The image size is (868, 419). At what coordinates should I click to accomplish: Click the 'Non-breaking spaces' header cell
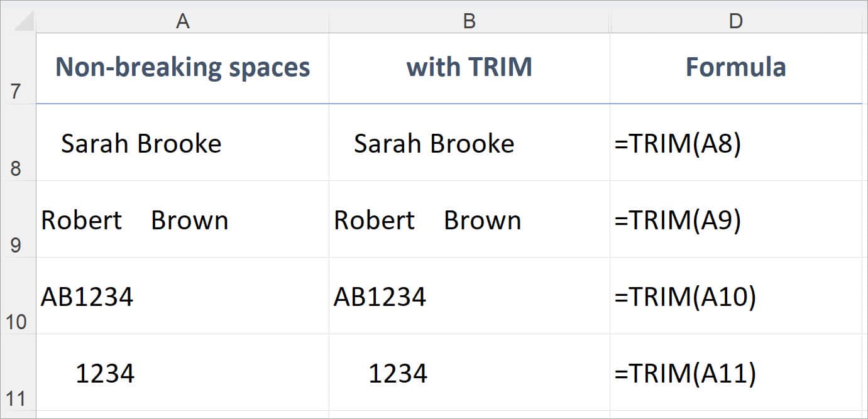pyautogui.click(x=183, y=67)
